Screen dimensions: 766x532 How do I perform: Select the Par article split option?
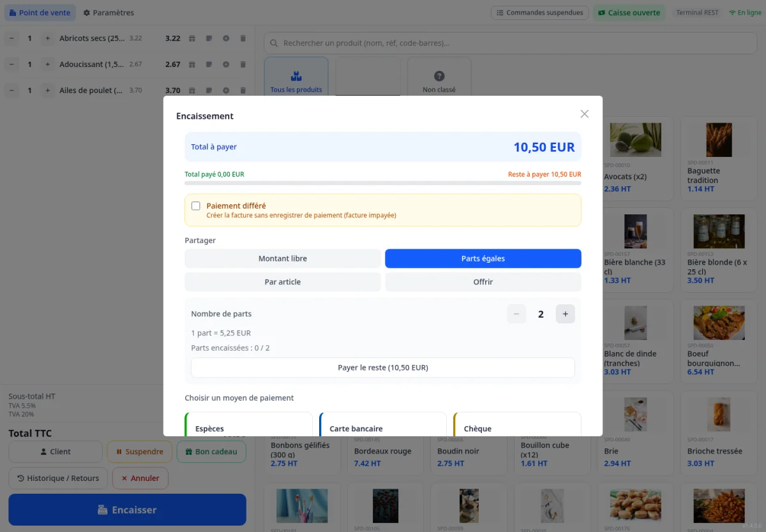283,282
